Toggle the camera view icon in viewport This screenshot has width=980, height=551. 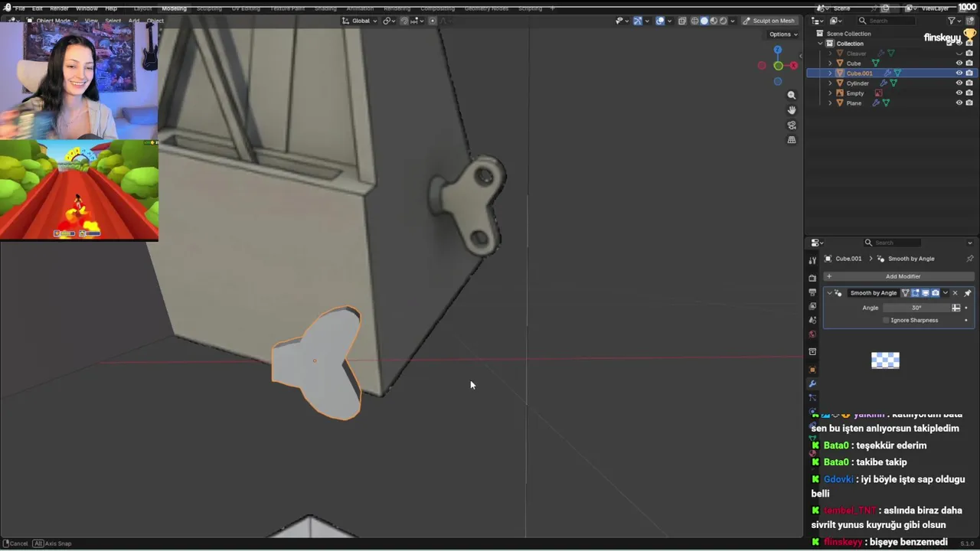(792, 126)
